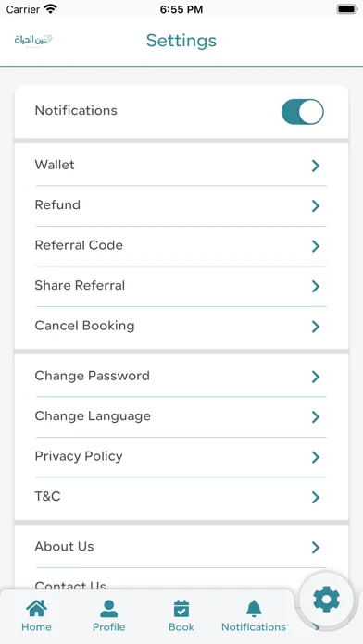Open Change Password option
Image resolution: width=363 pixels, height=644 pixels.
pyautogui.click(x=181, y=376)
